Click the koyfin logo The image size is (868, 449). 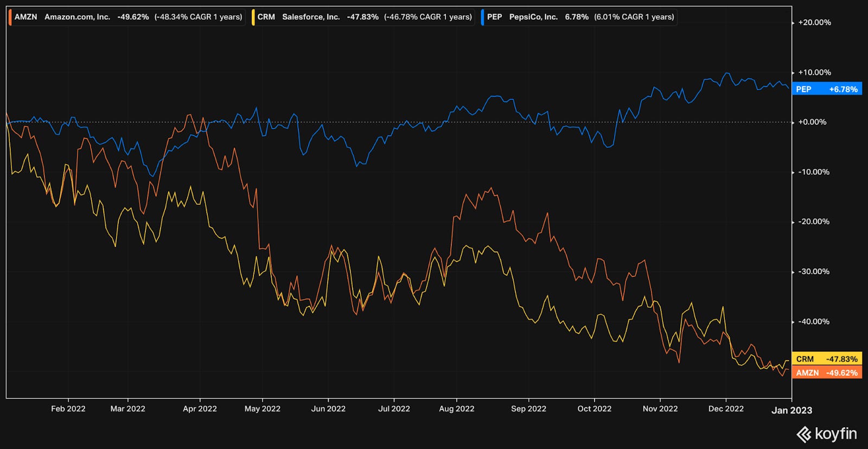click(827, 434)
